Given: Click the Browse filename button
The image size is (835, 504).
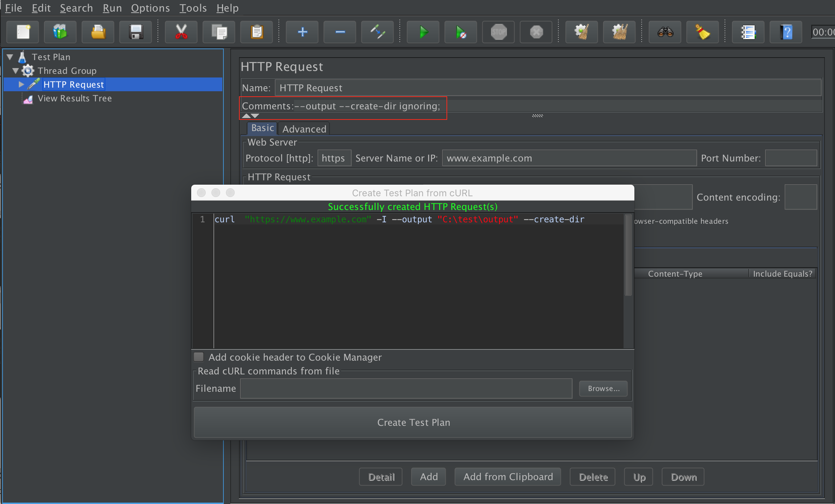Looking at the screenshot, I should (x=604, y=388).
